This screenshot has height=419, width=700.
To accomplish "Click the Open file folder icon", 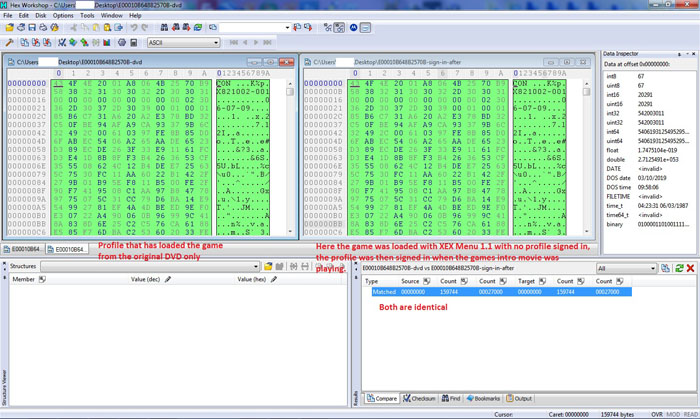I will pyautogui.click(x=21, y=28).
